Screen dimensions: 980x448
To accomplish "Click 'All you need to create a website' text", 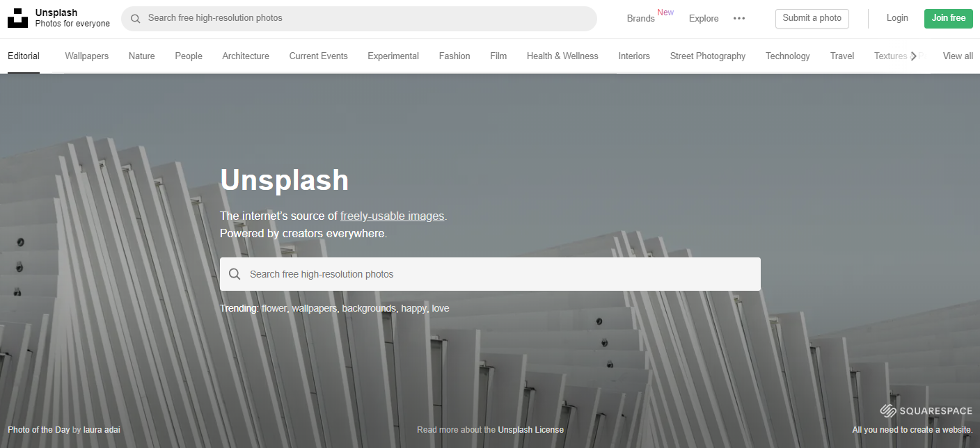I will [912, 430].
